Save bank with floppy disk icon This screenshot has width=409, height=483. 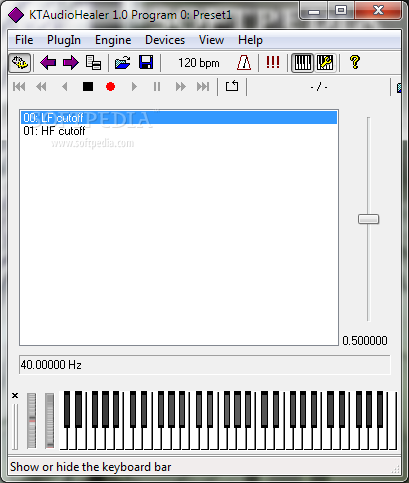point(146,63)
